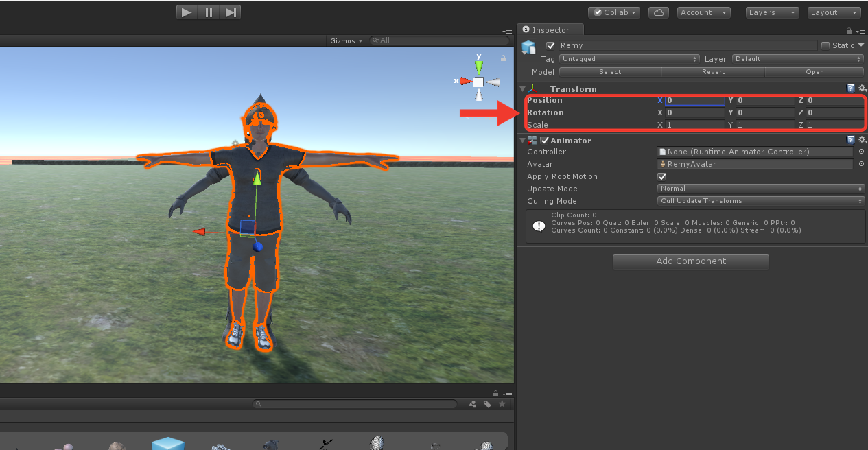
Task: Click the Pause button
Action: click(209, 12)
